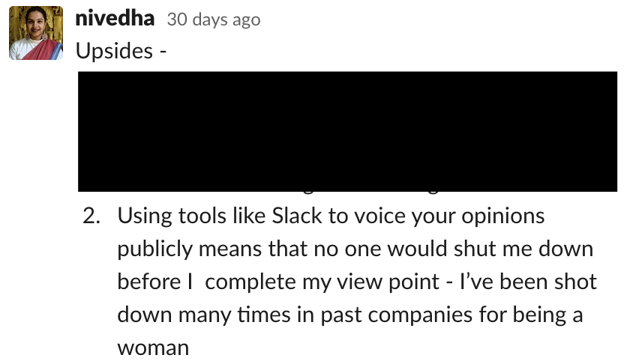The image size is (636, 364).
Task: Click the black redacted block
Action: pyautogui.click(x=347, y=131)
